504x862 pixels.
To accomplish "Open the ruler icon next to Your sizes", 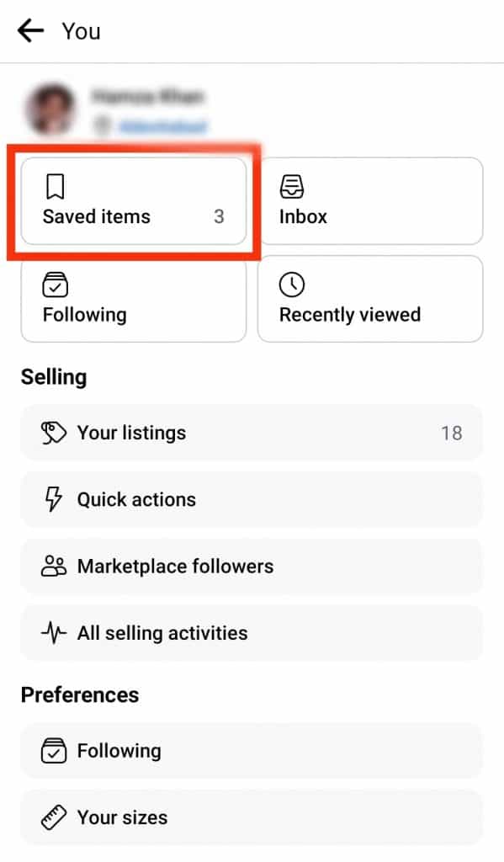I will [x=54, y=817].
